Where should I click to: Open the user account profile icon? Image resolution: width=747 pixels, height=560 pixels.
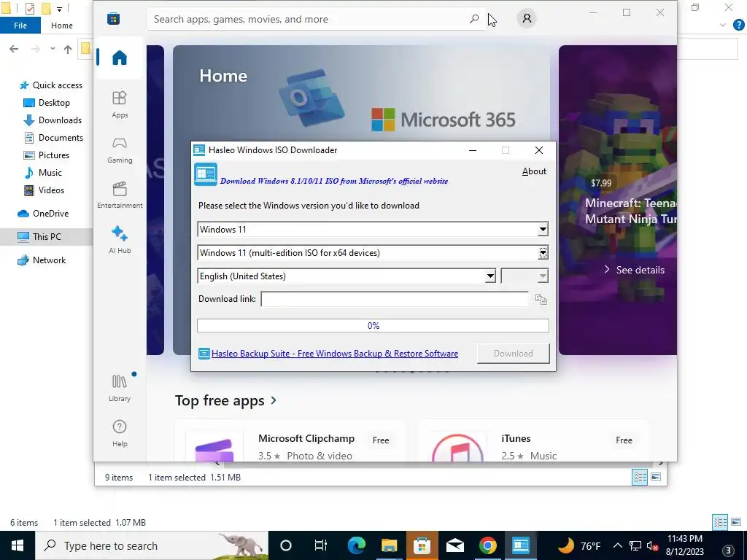pyautogui.click(x=527, y=18)
